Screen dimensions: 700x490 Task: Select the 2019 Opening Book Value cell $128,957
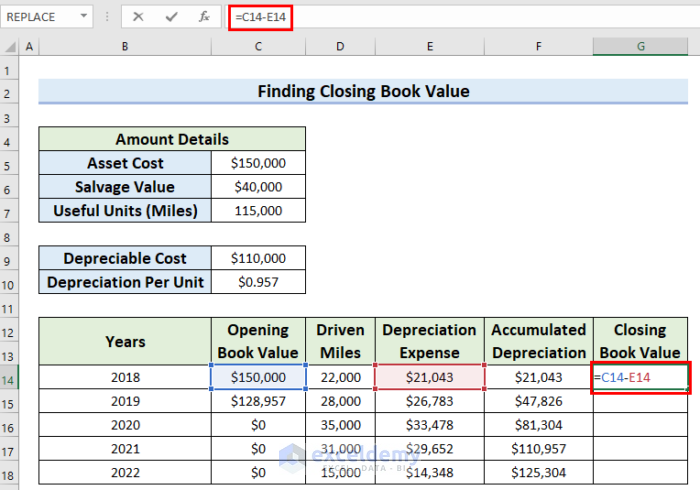tap(258, 402)
